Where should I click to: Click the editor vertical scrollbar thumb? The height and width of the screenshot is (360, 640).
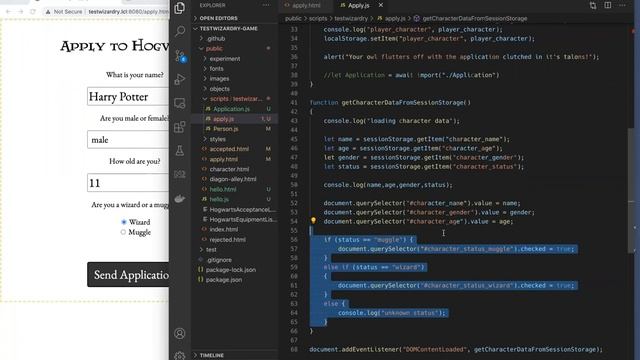631,190
